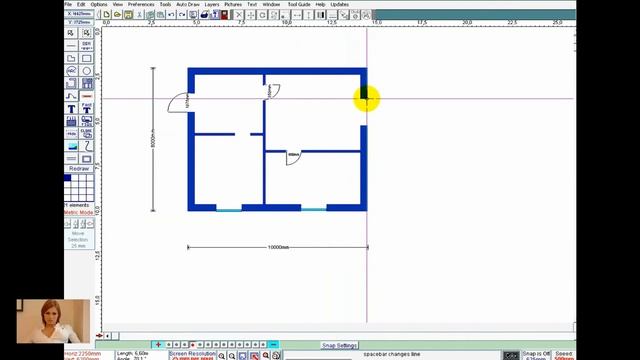The width and height of the screenshot is (640, 360).
Task: Open the Auto Draw menu
Action: pyautogui.click(x=188, y=4)
